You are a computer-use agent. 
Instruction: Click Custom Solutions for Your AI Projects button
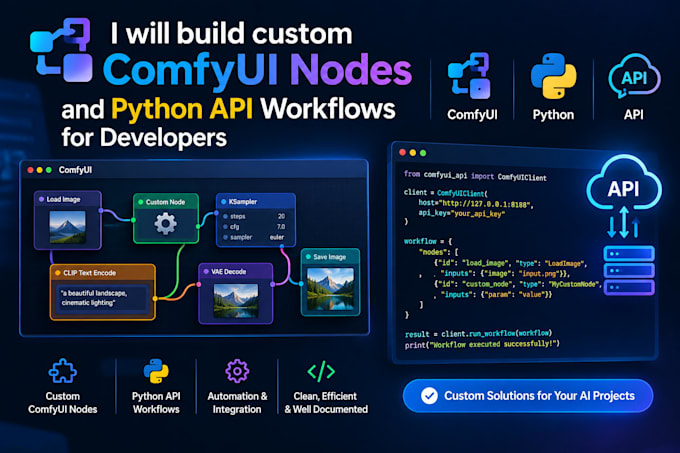[x=528, y=396]
